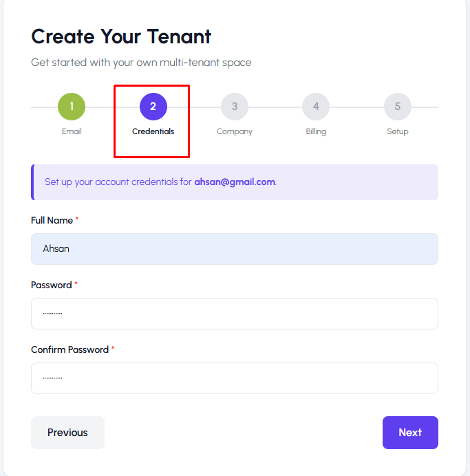Go to the Setup step label
Screen dimensions: 470x476
pos(398,131)
